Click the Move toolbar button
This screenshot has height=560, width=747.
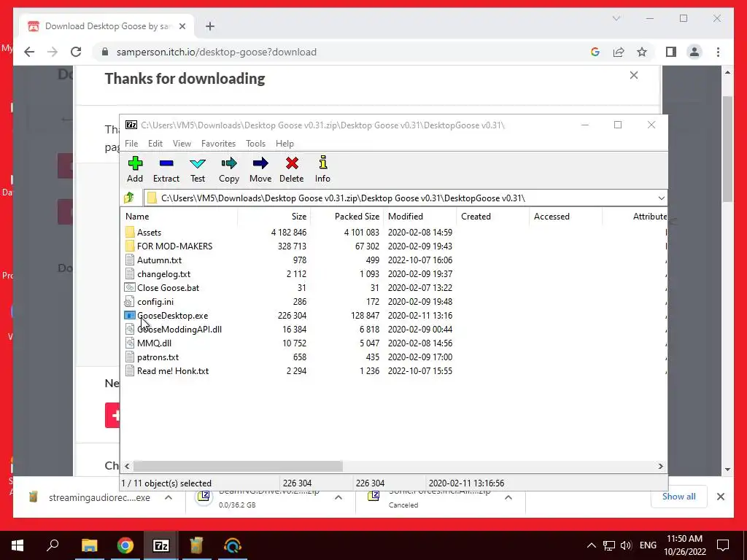coord(260,169)
